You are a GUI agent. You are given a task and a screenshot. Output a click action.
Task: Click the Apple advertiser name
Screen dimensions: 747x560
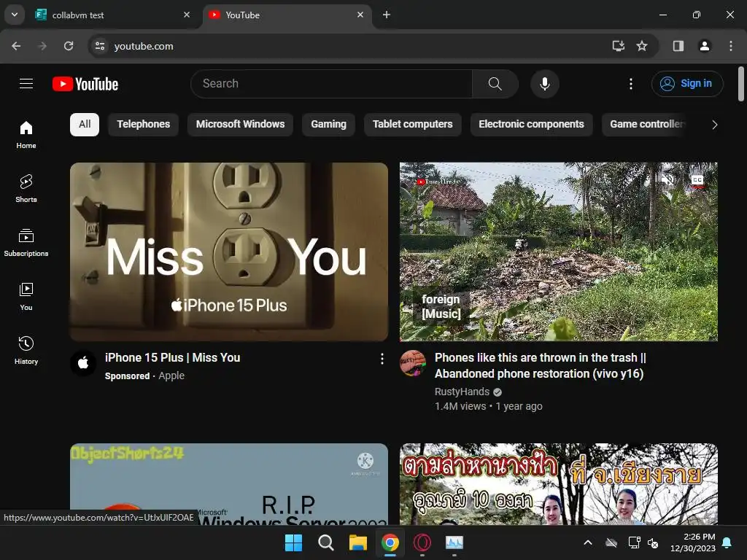171,376
